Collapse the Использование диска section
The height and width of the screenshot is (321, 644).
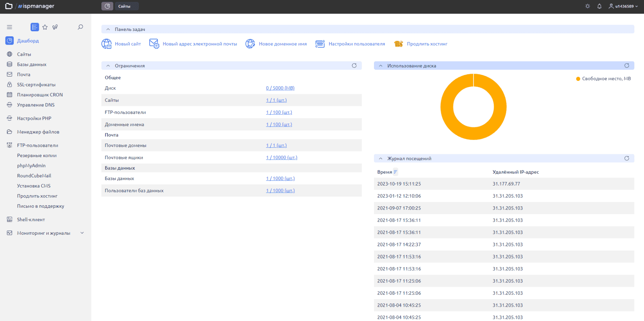click(381, 66)
